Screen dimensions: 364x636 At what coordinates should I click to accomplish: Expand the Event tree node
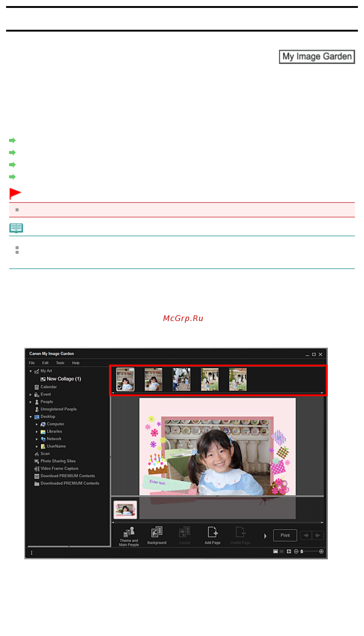(x=31, y=395)
